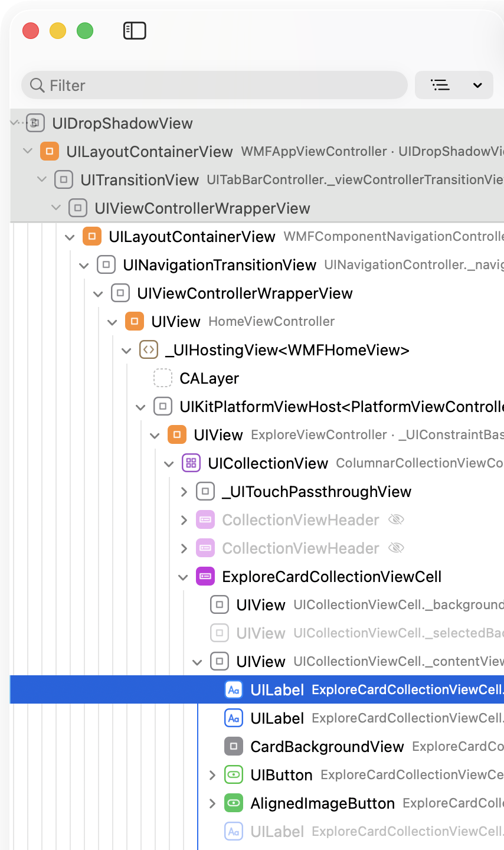Click the highlighted UILabel's Aa icon

(234, 689)
